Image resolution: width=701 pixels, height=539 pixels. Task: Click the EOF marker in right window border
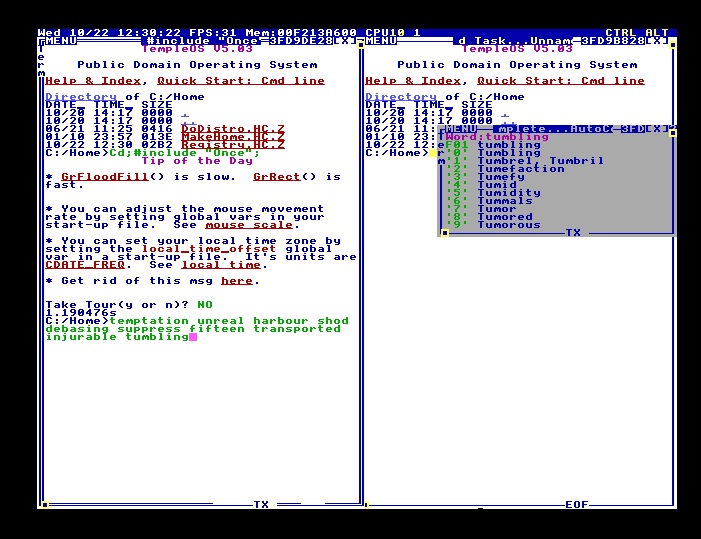577,505
